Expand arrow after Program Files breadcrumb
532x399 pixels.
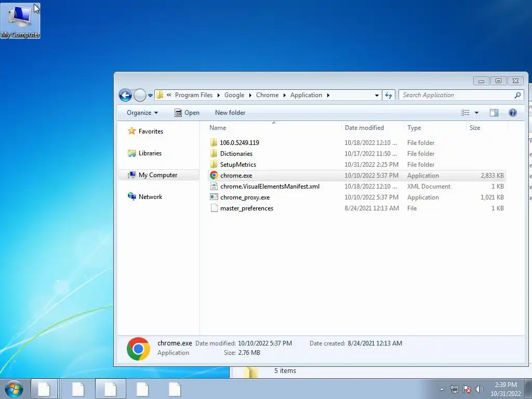pyautogui.click(x=219, y=96)
